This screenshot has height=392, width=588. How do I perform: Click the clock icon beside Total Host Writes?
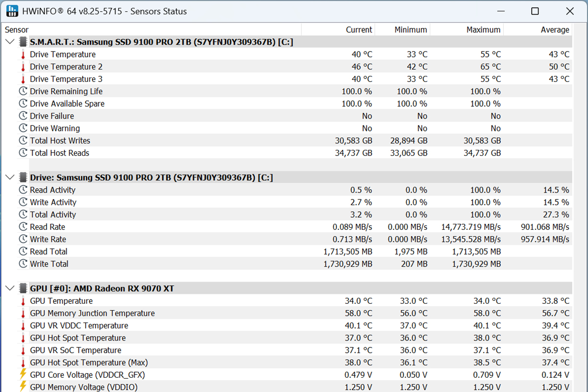(23, 141)
